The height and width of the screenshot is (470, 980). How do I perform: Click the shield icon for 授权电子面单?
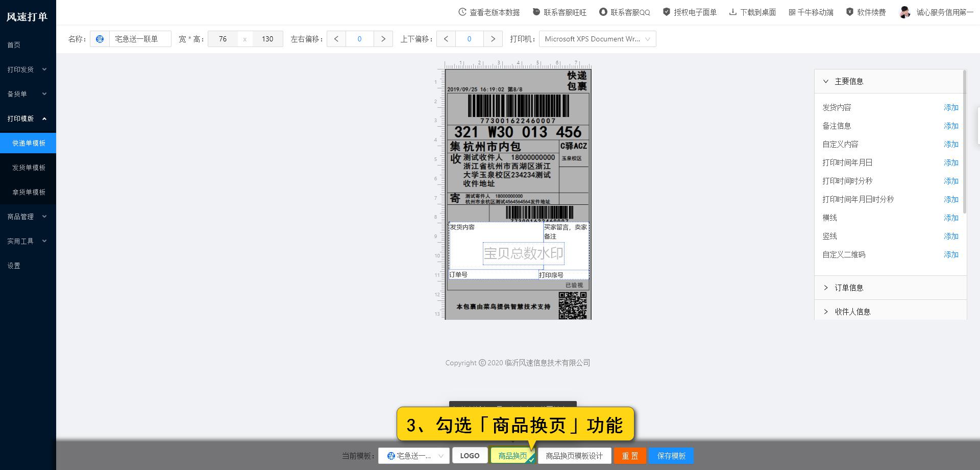[x=667, y=12]
